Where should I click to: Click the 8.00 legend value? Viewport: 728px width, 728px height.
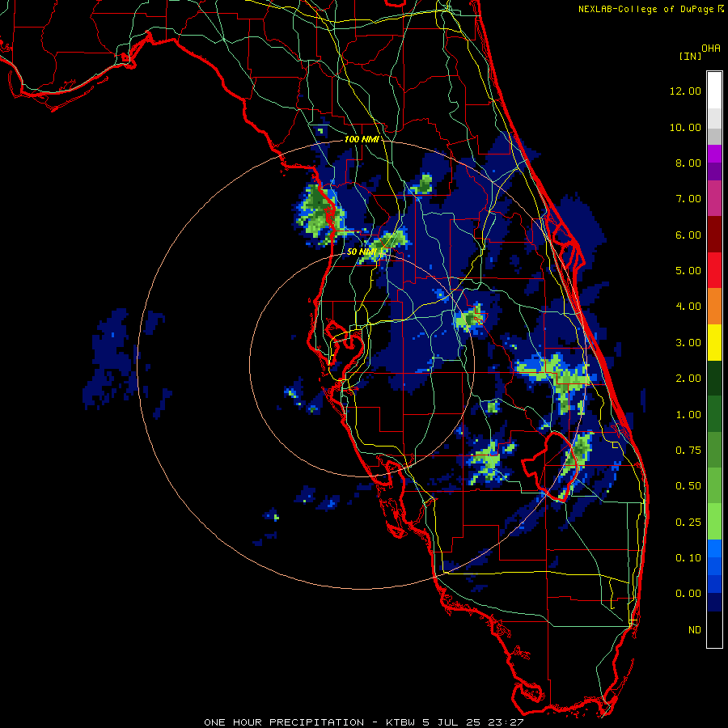pyautogui.click(x=688, y=163)
